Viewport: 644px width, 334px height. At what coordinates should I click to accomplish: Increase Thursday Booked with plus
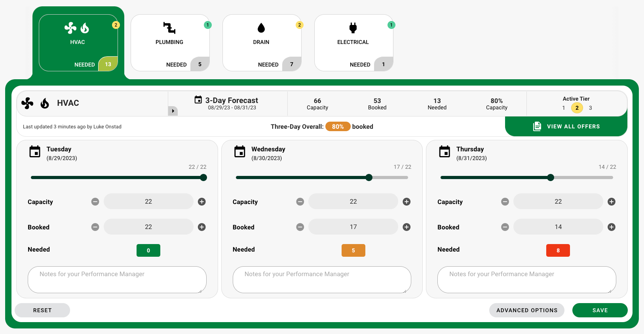[612, 227]
